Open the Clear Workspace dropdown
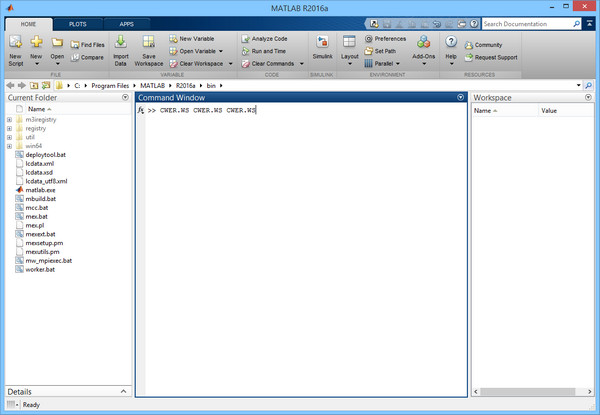Viewport: 600px width, 415px height. (201, 63)
